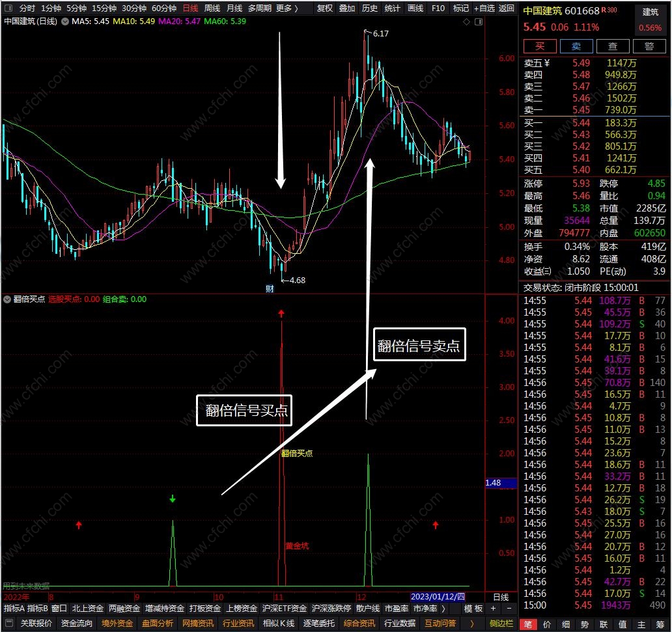
Task: Show 沪深ETF资金 indicator
Action: pyautogui.click(x=284, y=609)
